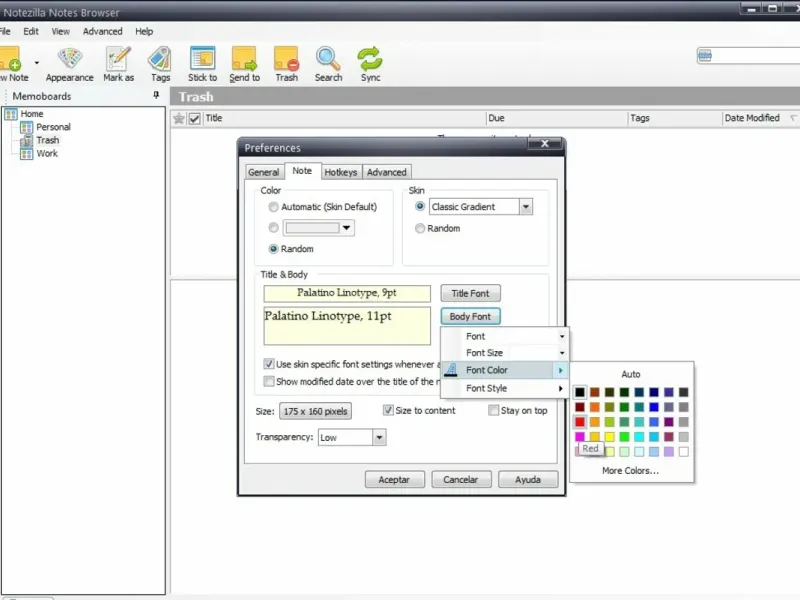Click the search input field
Viewport: 800px width, 600px height.
(x=756, y=56)
